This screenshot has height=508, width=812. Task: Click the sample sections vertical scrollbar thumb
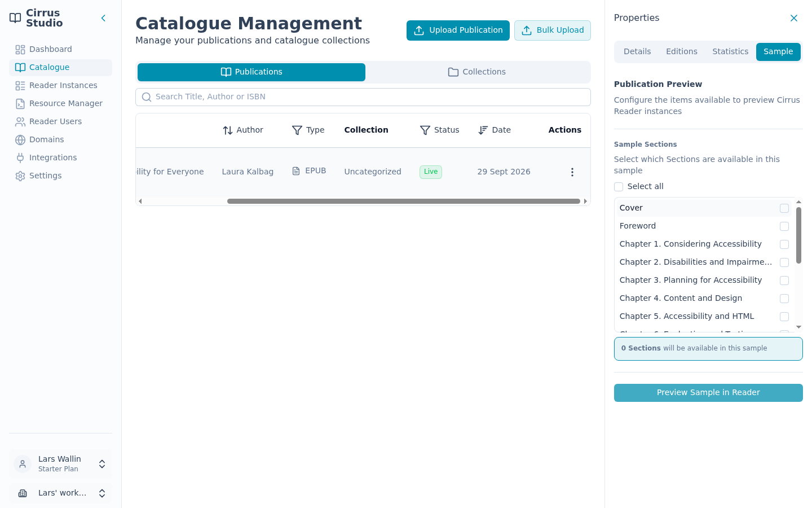(x=798, y=235)
